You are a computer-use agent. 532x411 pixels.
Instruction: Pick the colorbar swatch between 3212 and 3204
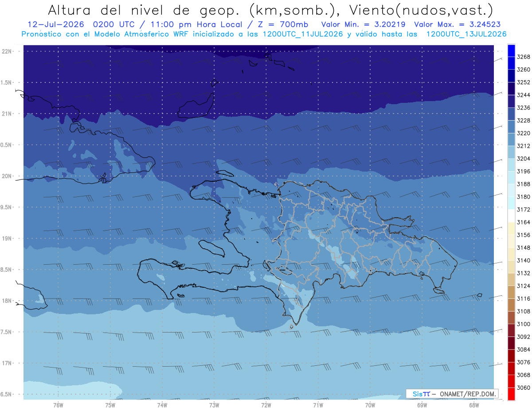coord(511,152)
